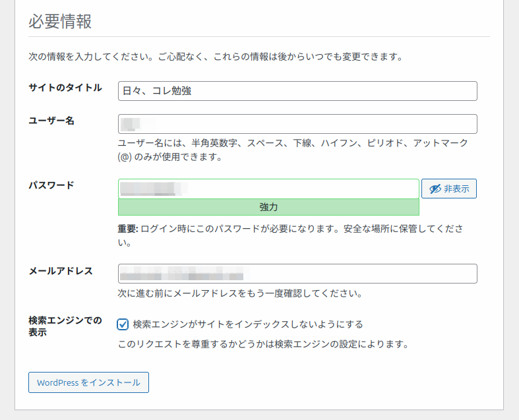This screenshot has width=519, height=420.
Task: Click the ユーザー名 field label
Action: coord(51,120)
